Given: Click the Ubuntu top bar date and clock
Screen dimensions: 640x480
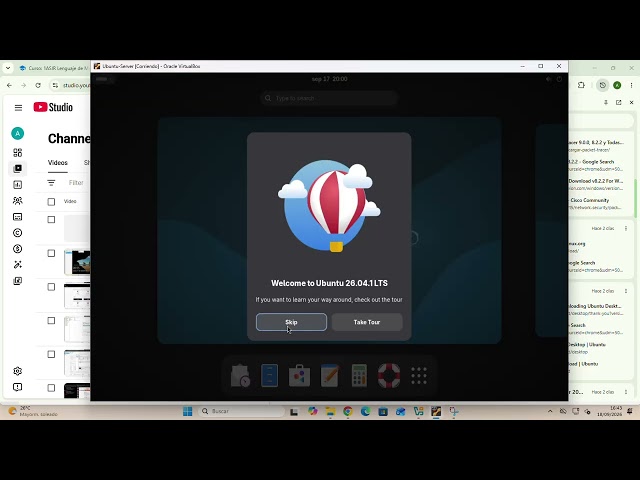Looking at the screenshot, I should pyautogui.click(x=329, y=79).
